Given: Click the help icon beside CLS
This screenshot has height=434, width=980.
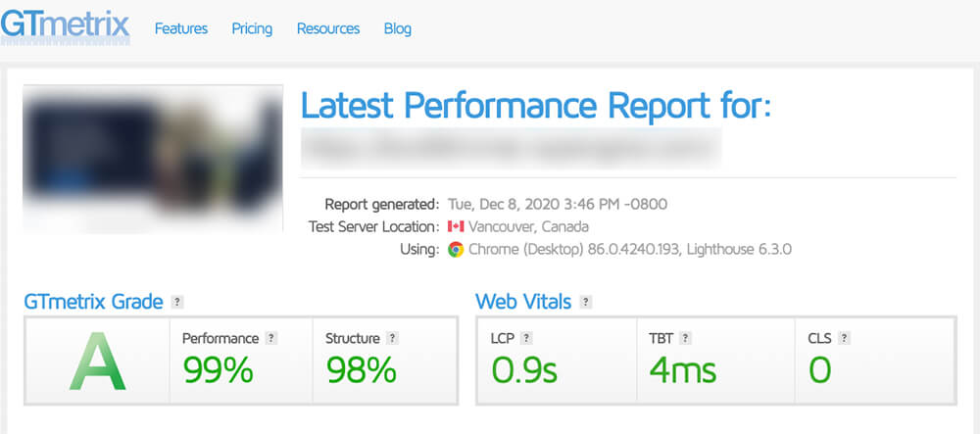Looking at the screenshot, I should [x=844, y=338].
